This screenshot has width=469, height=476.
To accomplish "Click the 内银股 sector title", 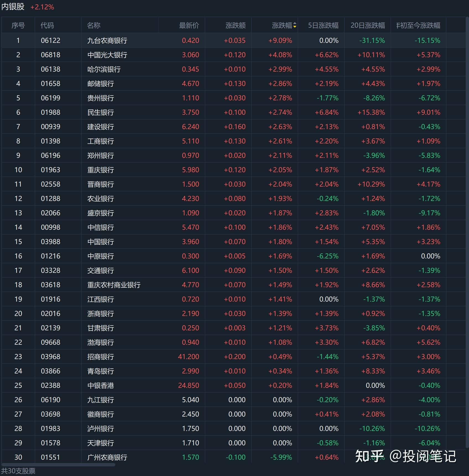I will pos(13,7).
